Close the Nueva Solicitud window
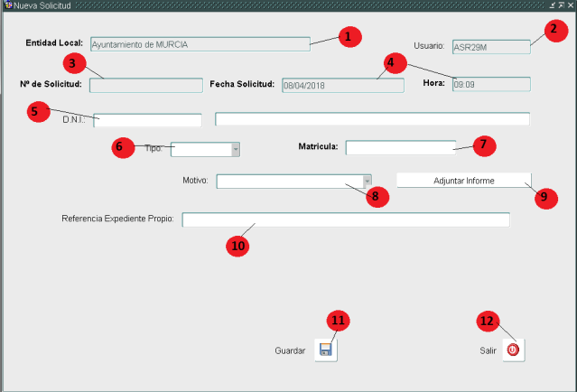The height and width of the screenshot is (392, 577). [570, 5]
